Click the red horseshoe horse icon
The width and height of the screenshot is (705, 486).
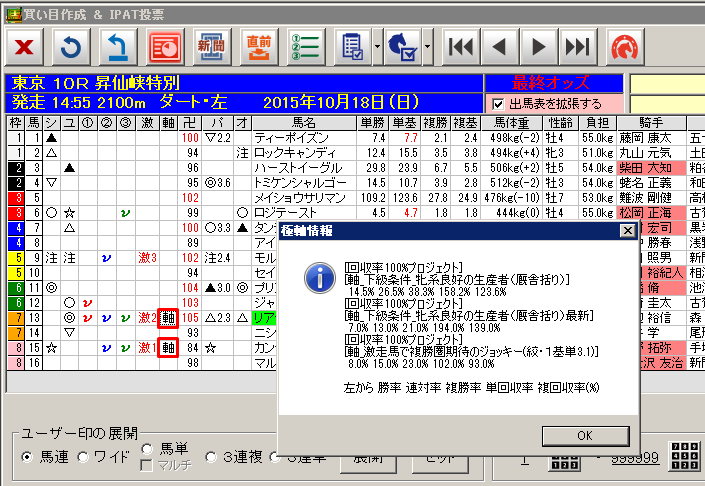tap(625, 47)
